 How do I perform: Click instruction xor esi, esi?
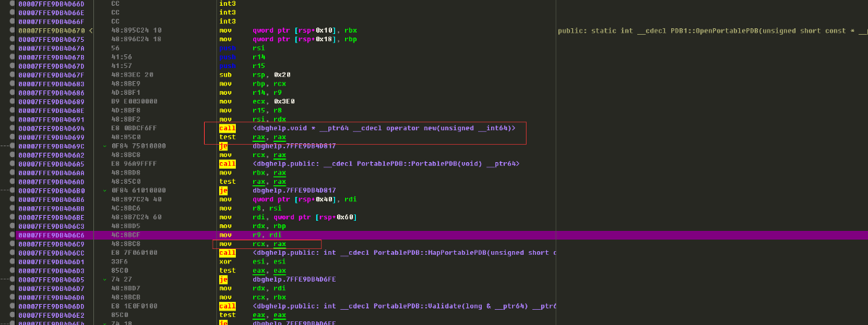(252, 262)
